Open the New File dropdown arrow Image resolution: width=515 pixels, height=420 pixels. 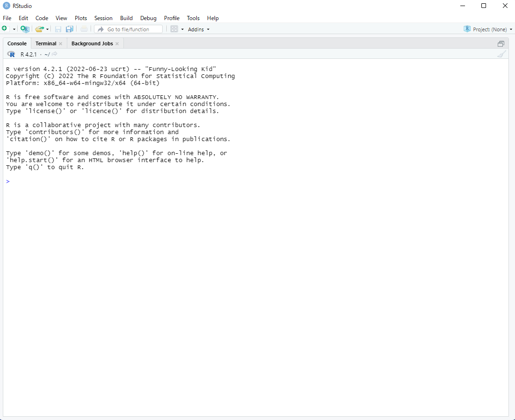click(14, 29)
